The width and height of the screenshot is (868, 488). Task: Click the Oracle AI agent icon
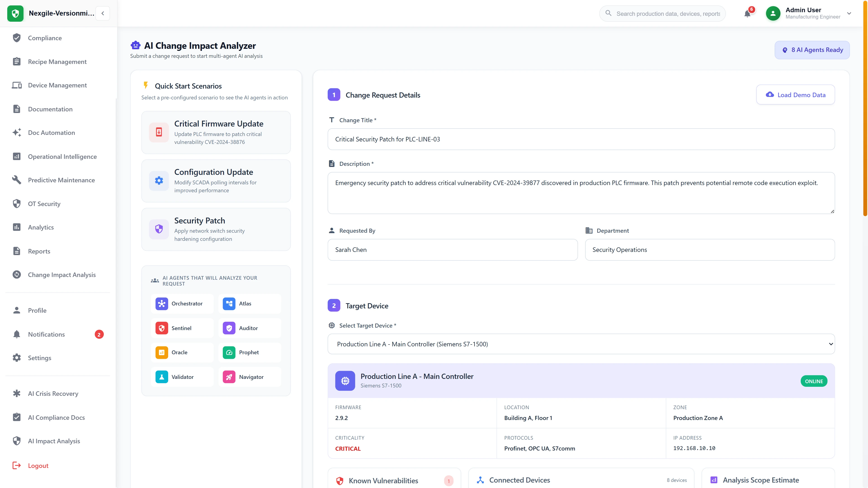click(x=162, y=352)
